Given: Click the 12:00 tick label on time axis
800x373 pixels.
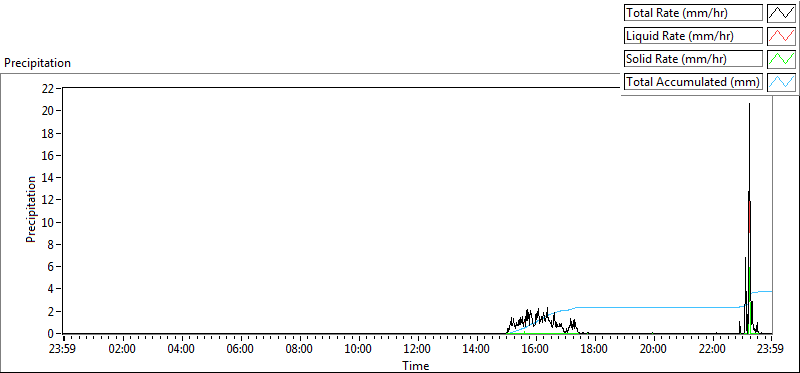Looking at the screenshot, I should 417,350.
